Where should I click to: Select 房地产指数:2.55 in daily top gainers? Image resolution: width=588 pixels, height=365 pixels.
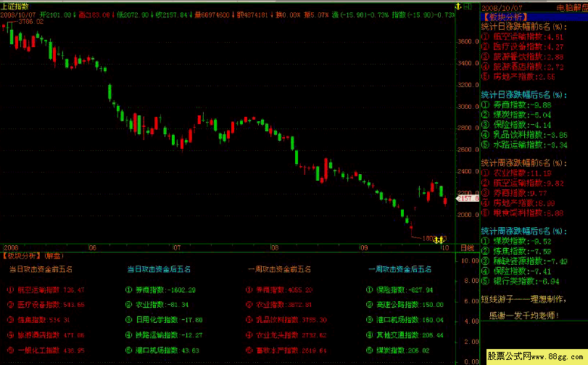click(518, 76)
